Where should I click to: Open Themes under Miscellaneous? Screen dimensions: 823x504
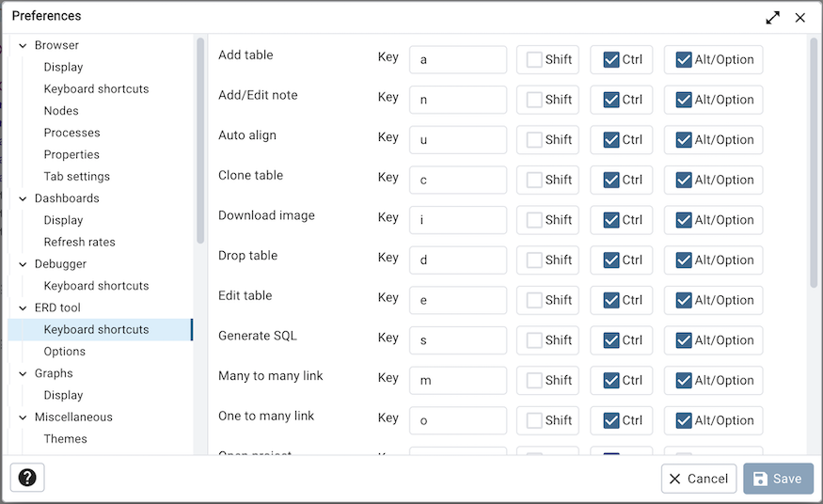click(x=65, y=439)
